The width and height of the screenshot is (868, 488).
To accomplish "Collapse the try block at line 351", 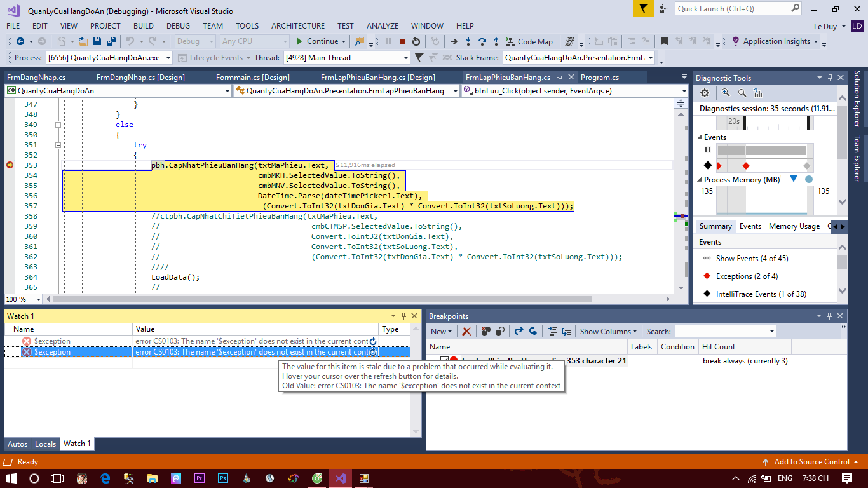I will [x=58, y=145].
